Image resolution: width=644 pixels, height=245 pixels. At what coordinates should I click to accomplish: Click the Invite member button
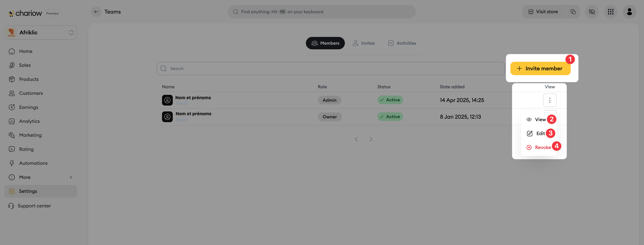[540, 68]
